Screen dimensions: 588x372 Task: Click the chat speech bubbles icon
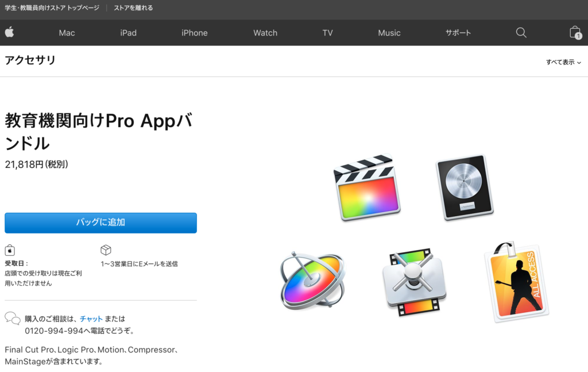click(x=13, y=319)
